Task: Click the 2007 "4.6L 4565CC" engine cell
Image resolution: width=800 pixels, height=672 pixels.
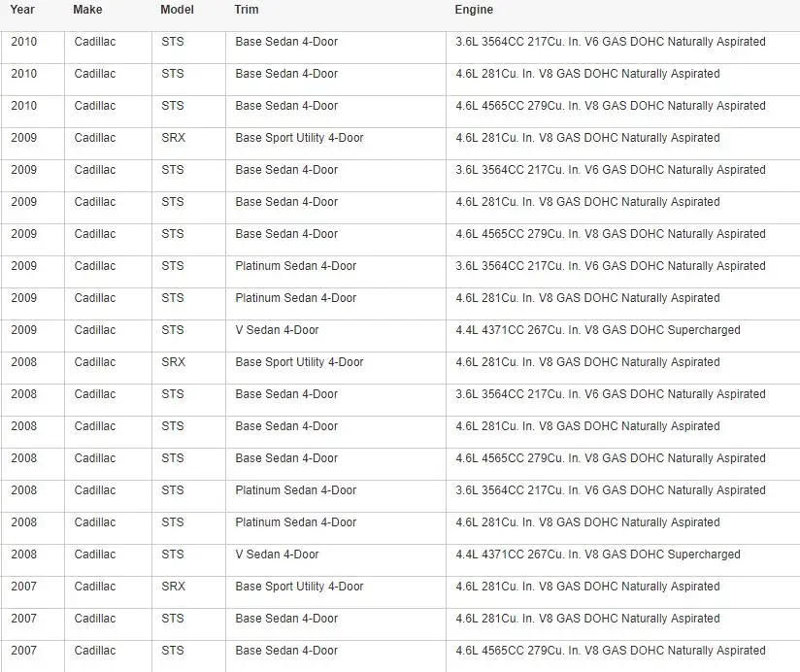Action: (611, 651)
